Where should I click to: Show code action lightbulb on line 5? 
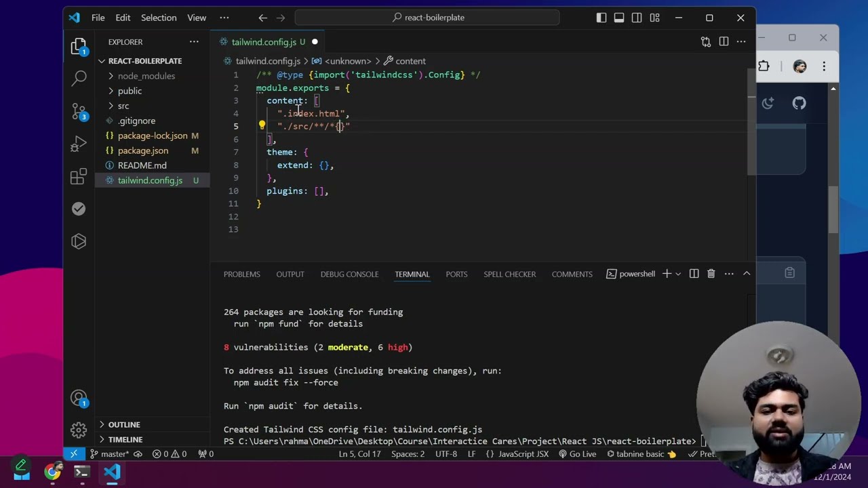click(262, 125)
